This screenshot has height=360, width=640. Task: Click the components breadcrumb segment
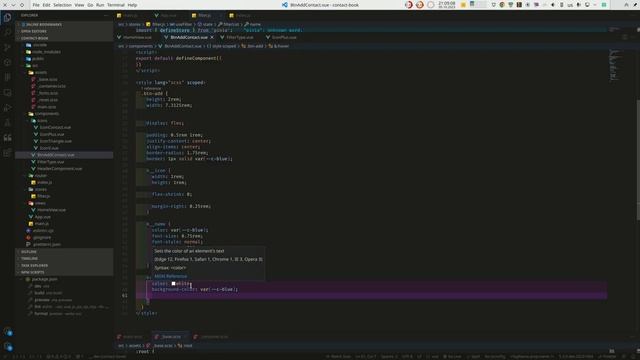(141, 46)
